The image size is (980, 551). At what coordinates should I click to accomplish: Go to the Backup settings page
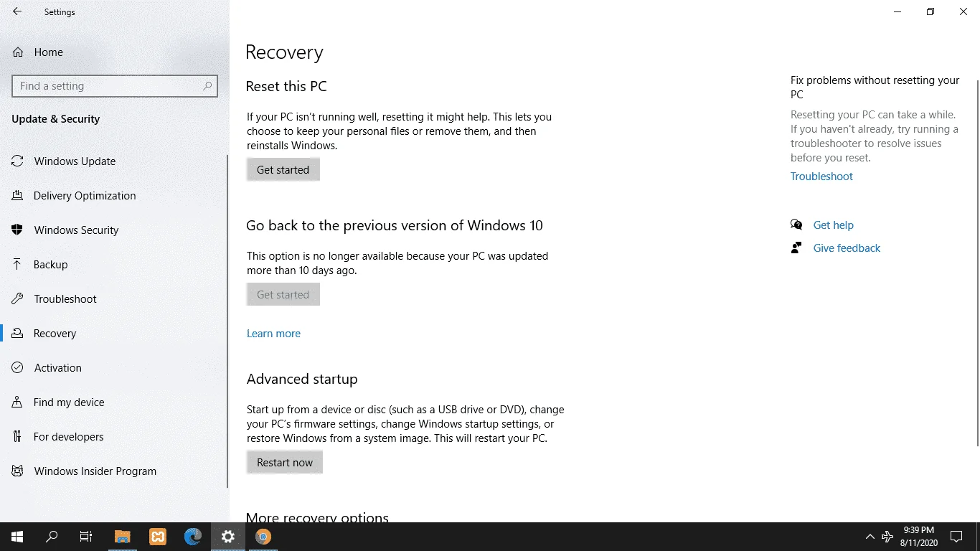coord(113,265)
